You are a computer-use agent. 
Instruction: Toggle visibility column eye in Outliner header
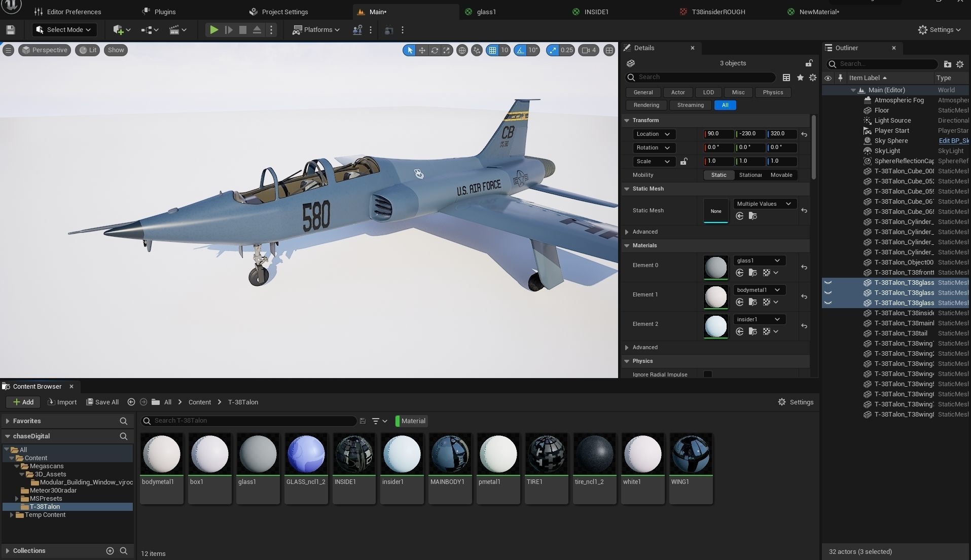click(828, 78)
